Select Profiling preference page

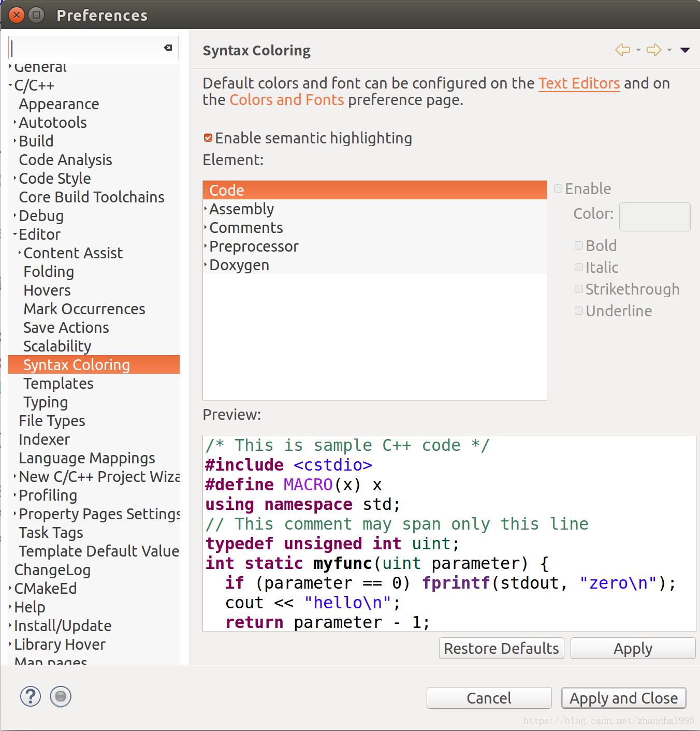click(x=48, y=495)
